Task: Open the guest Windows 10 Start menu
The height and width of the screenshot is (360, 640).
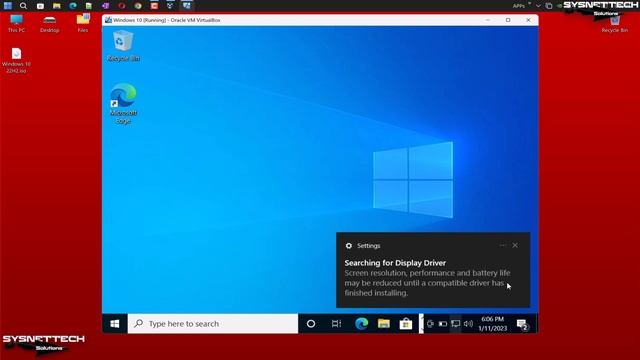Action: click(115, 324)
